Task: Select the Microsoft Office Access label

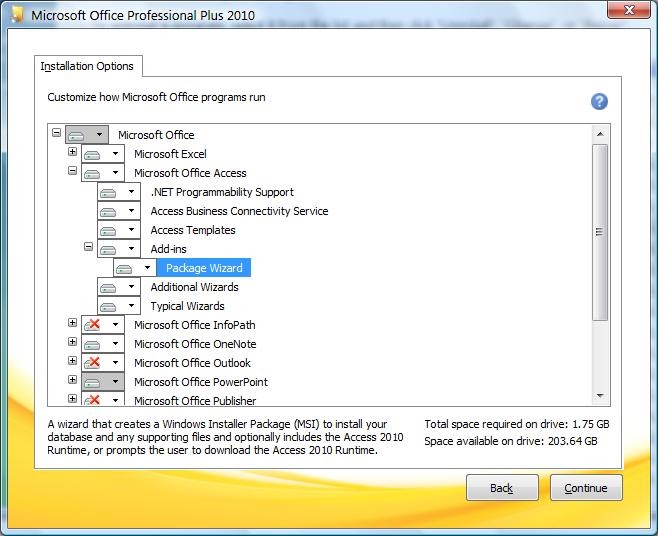Action: point(190,173)
